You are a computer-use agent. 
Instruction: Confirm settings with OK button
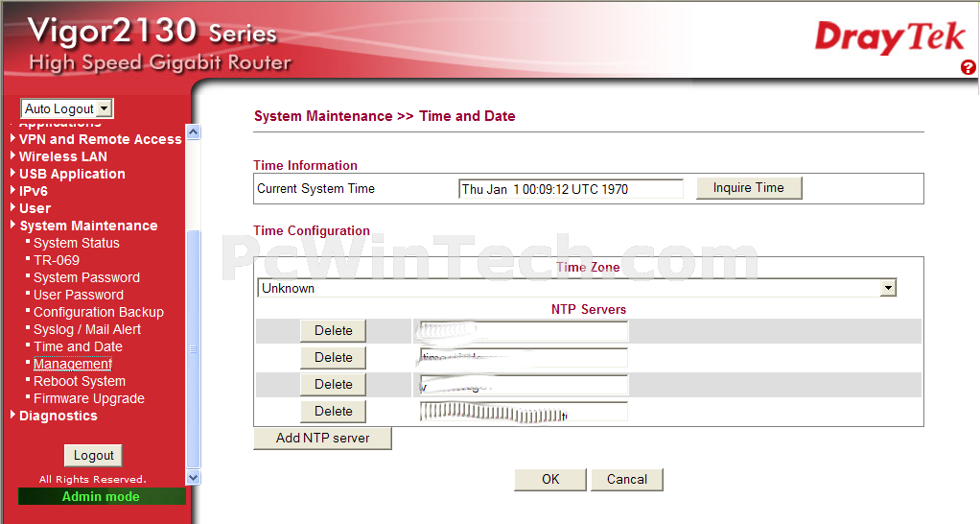(x=550, y=480)
